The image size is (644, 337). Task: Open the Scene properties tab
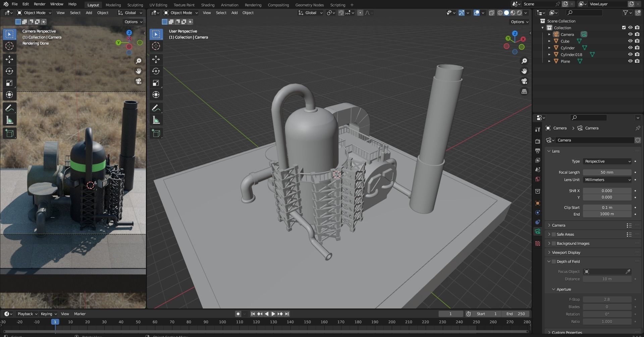click(x=538, y=169)
